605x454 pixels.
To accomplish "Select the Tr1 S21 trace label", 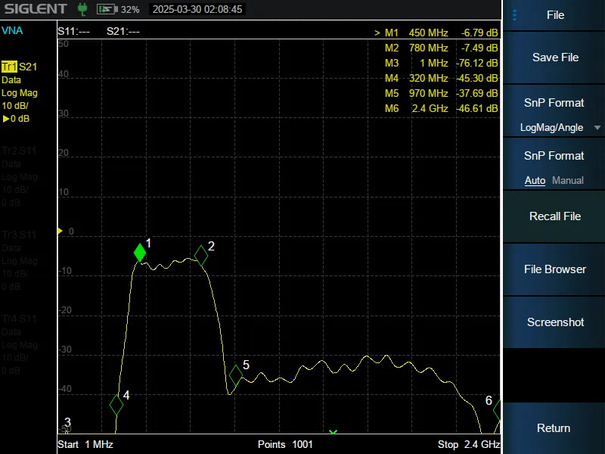I will coord(19,67).
